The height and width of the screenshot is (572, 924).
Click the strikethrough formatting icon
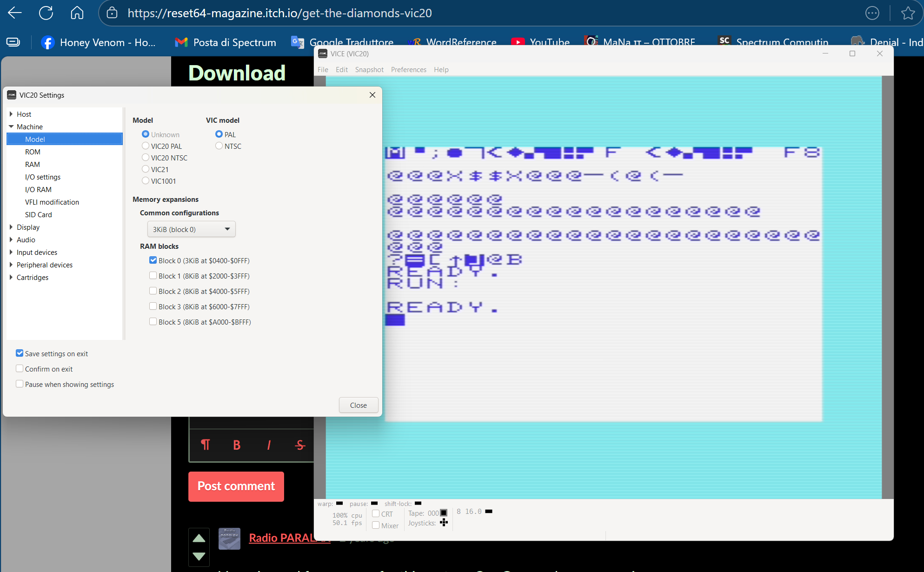point(300,445)
